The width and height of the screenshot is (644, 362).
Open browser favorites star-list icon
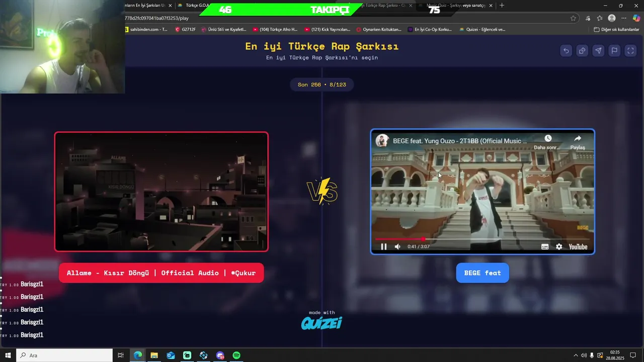[600, 18]
